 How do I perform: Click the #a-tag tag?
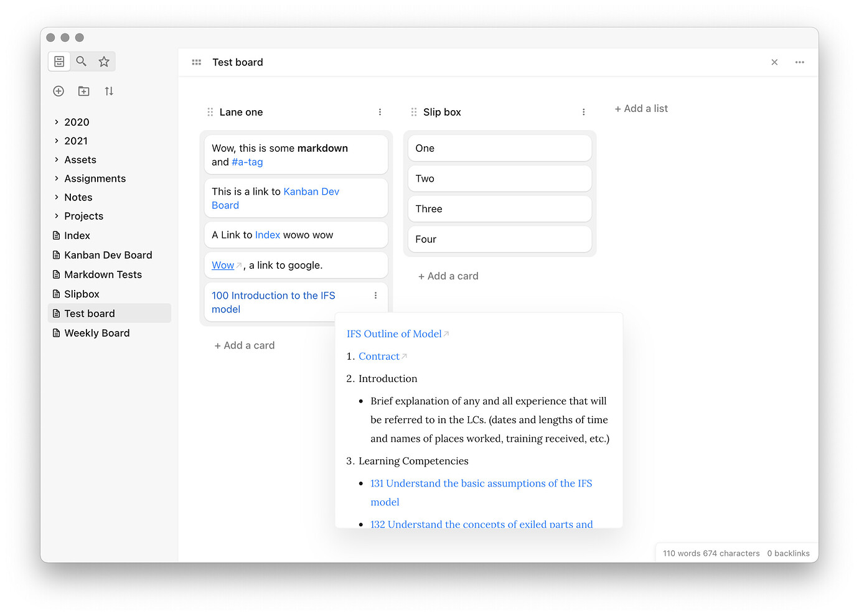tap(246, 162)
